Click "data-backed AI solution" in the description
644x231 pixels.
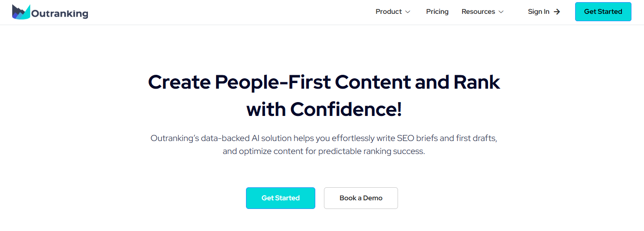pos(243,138)
